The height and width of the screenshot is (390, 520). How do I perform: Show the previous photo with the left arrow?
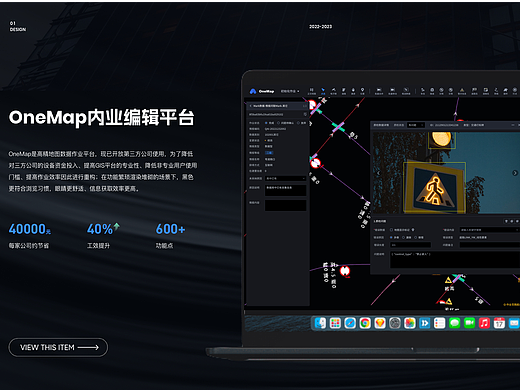tap(378, 173)
